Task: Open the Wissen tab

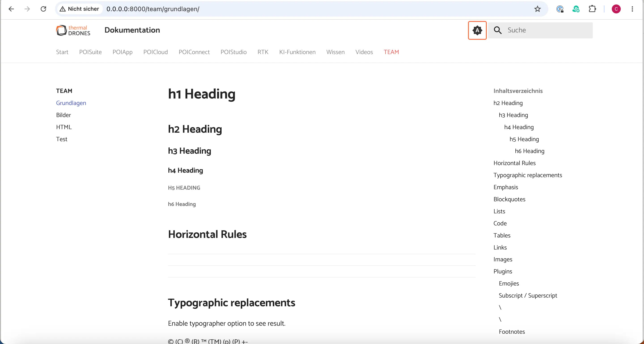Action: coord(335,52)
